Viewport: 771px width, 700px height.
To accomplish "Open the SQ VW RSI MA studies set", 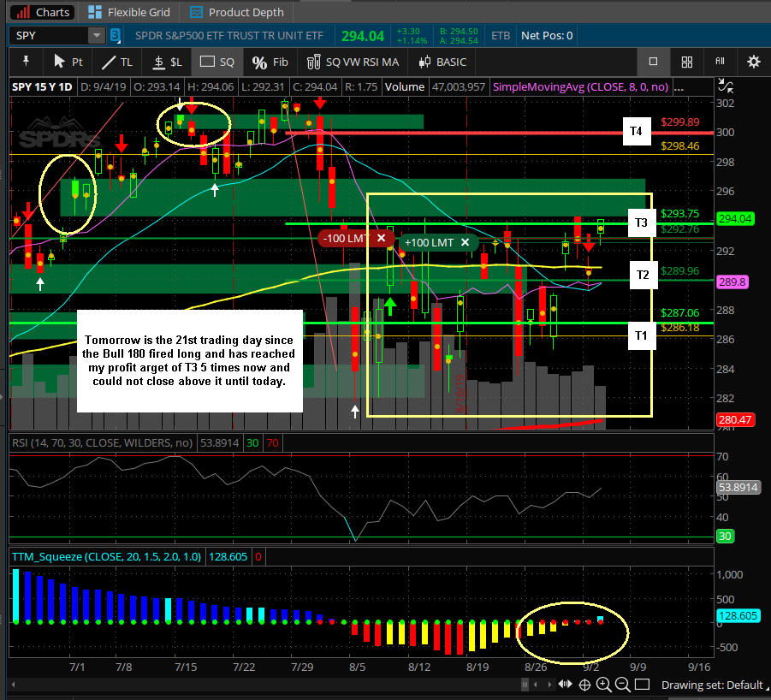I will [353, 62].
